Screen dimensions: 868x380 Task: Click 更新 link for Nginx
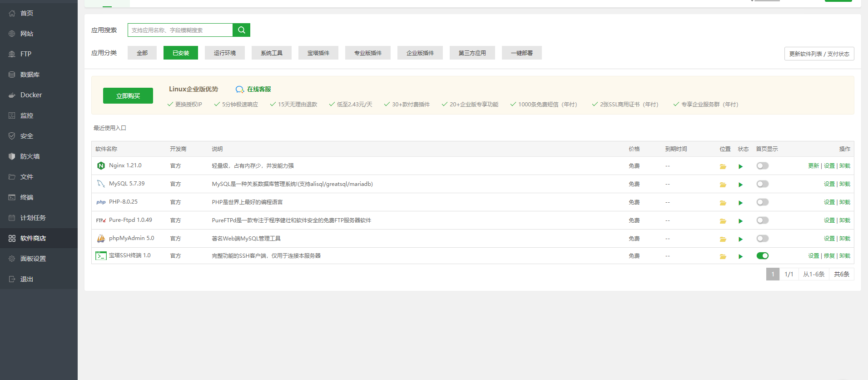click(813, 166)
